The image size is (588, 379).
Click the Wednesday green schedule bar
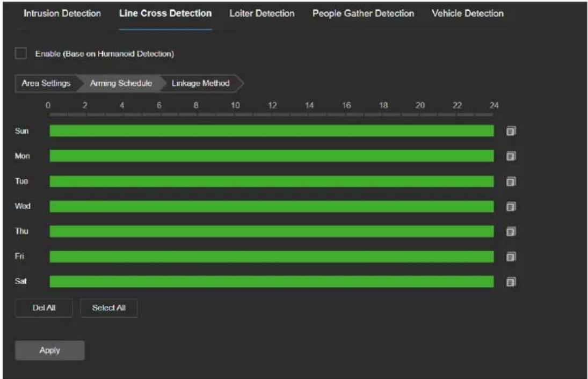pos(272,207)
